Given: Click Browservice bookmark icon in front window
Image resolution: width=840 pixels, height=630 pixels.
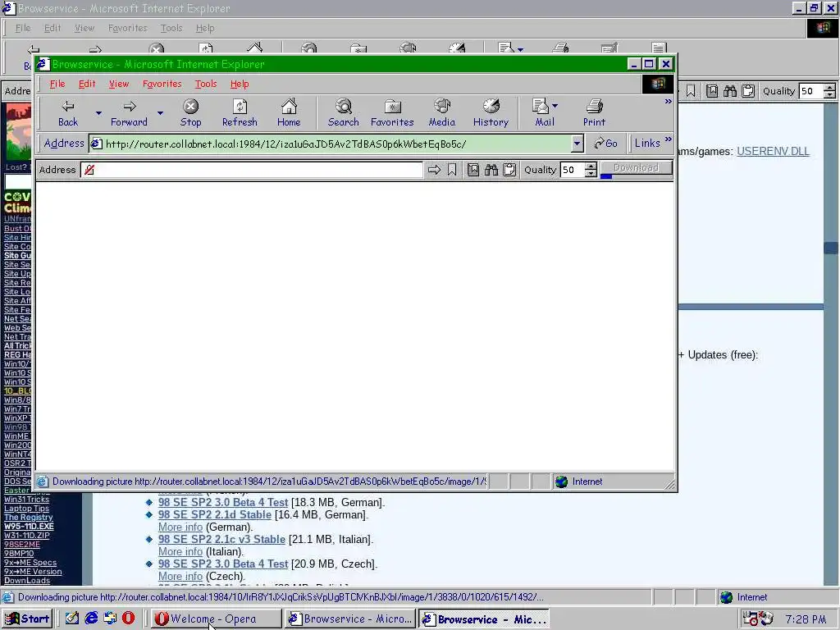Looking at the screenshot, I should 452,170.
